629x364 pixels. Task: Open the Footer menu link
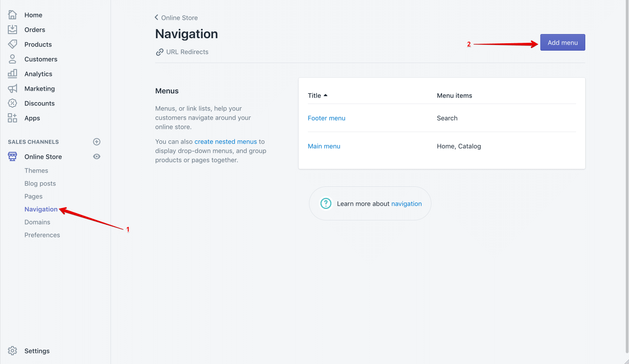(x=326, y=118)
